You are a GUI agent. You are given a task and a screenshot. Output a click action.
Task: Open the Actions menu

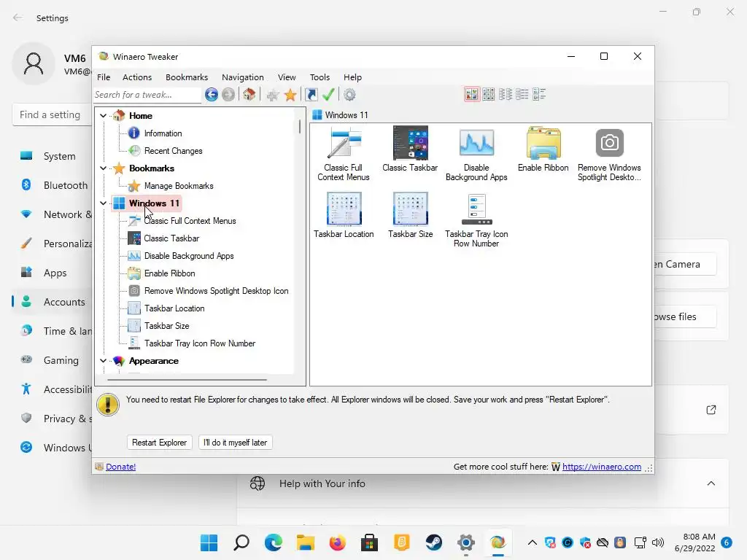pyautogui.click(x=137, y=77)
